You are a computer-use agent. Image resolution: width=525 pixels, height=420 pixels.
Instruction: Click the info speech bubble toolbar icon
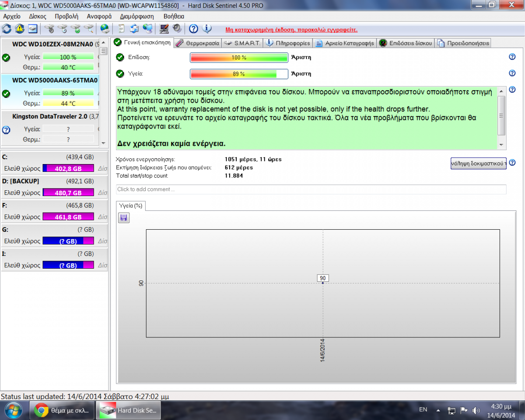tap(206, 29)
